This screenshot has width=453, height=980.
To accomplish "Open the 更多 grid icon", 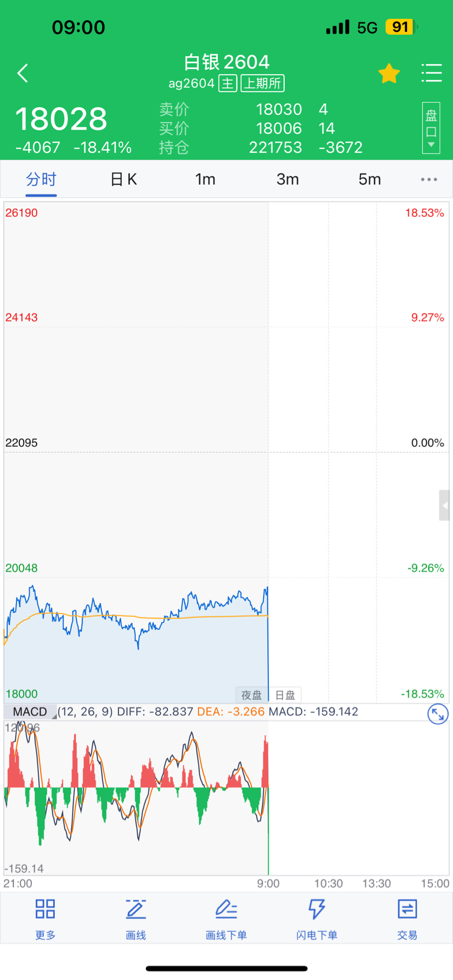I will tap(45, 918).
